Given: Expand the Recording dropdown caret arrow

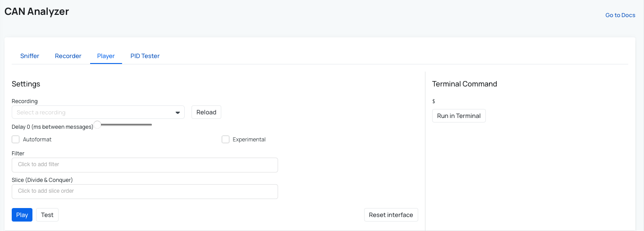Looking at the screenshot, I should coord(178,113).
